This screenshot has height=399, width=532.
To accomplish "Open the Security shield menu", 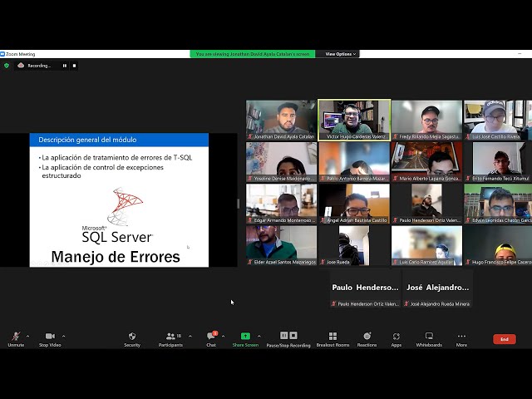I will pyautogui.click(x=132, y=339).
